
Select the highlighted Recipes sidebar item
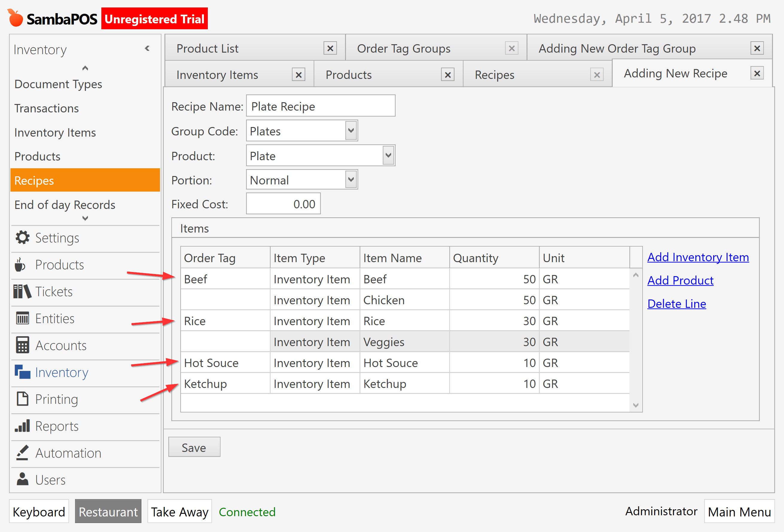[85, 180]
